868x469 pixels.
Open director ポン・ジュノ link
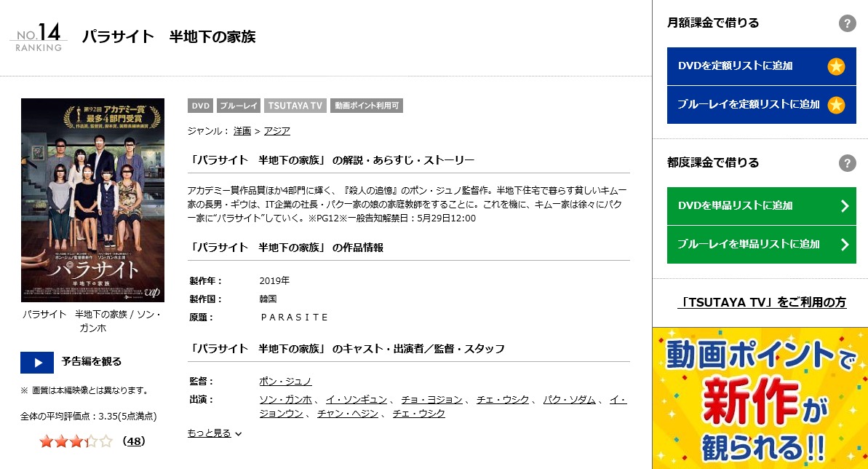[x=285, y=382]
